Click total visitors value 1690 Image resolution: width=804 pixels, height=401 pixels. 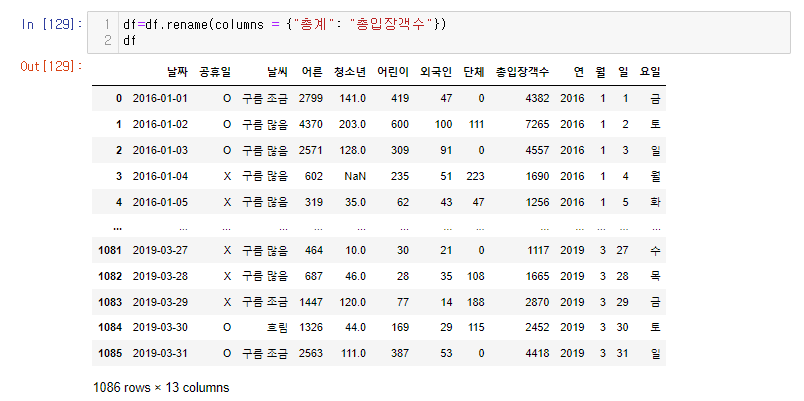tap(537, 176)
